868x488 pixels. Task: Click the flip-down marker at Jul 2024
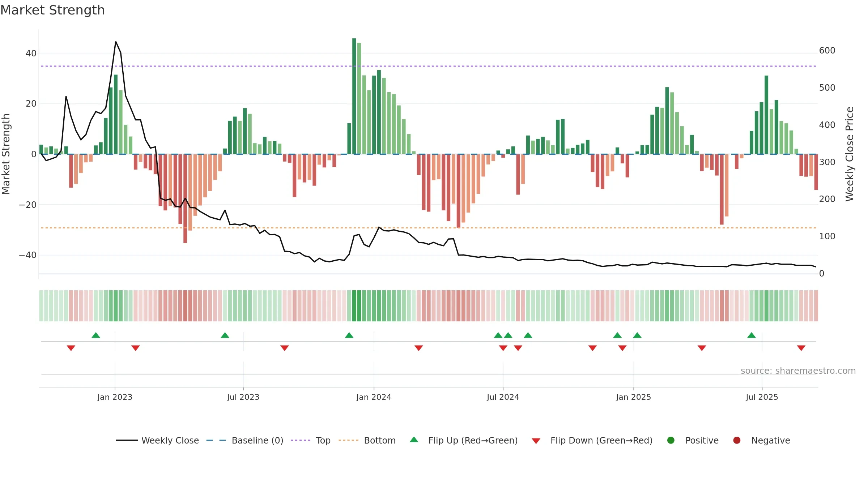pos(503,348)
